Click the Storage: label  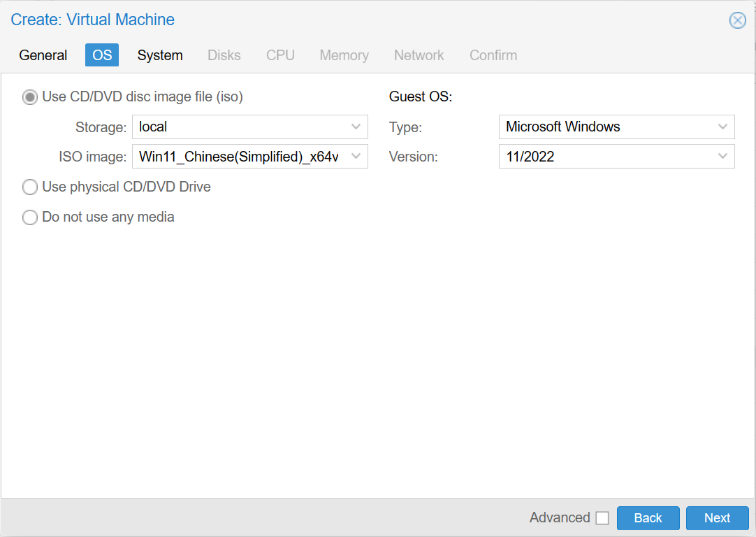pos(101,127)
